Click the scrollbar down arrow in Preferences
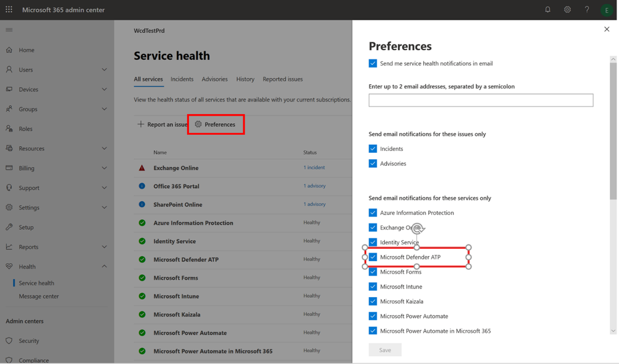This screenshot has height=364, width=619. tap(613, 331)
